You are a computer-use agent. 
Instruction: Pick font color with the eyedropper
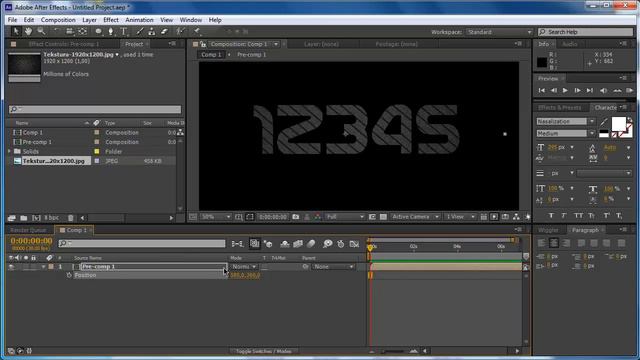pos(603,122)
